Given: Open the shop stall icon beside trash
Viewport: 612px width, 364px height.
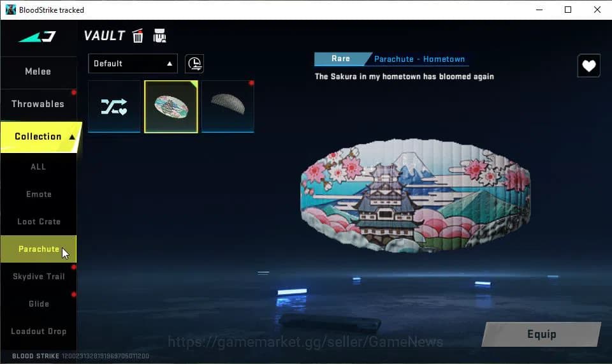Looking at the screenshot, I should click(159, 36).
